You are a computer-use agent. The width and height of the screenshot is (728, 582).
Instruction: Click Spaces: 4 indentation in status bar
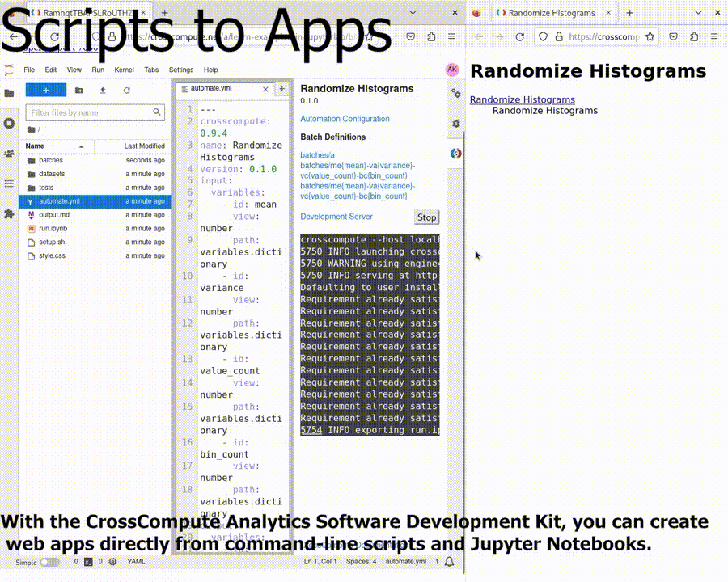click(362, 562)
